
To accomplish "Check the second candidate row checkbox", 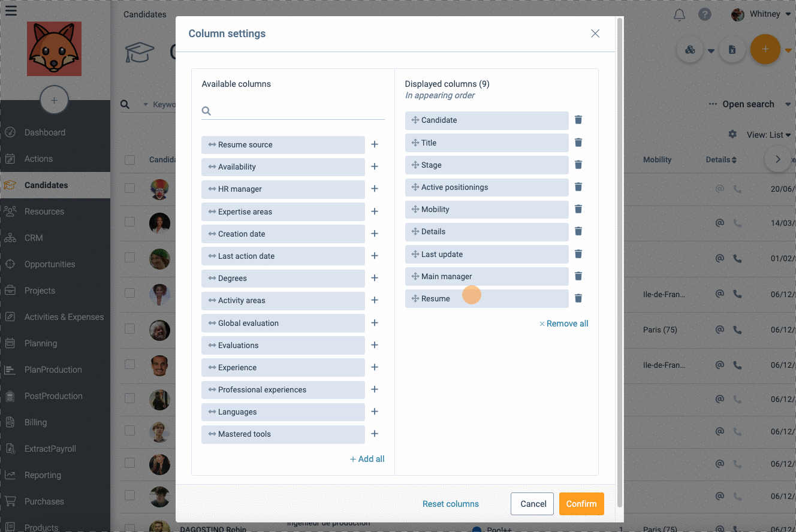I will tap(129, 222).
